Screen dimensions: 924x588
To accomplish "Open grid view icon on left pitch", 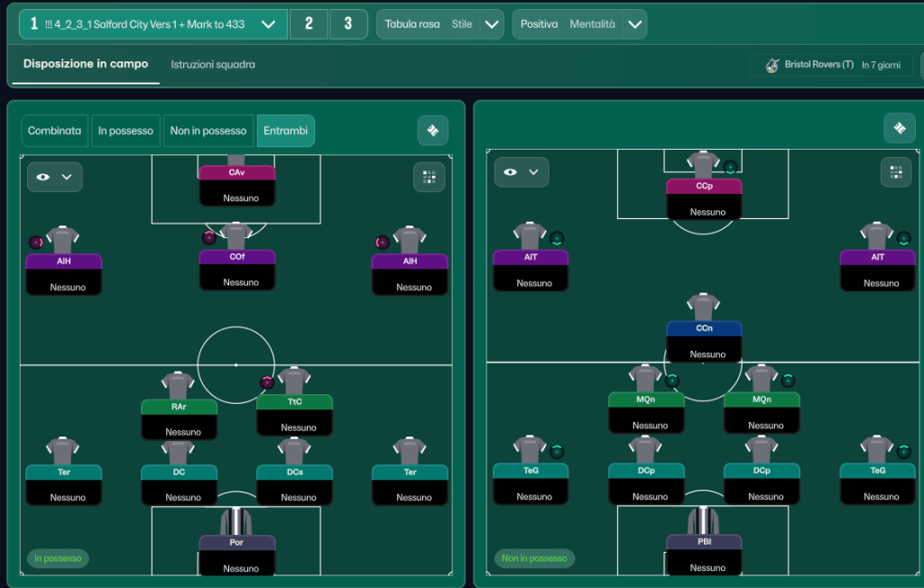I will [x=429, y=177].
